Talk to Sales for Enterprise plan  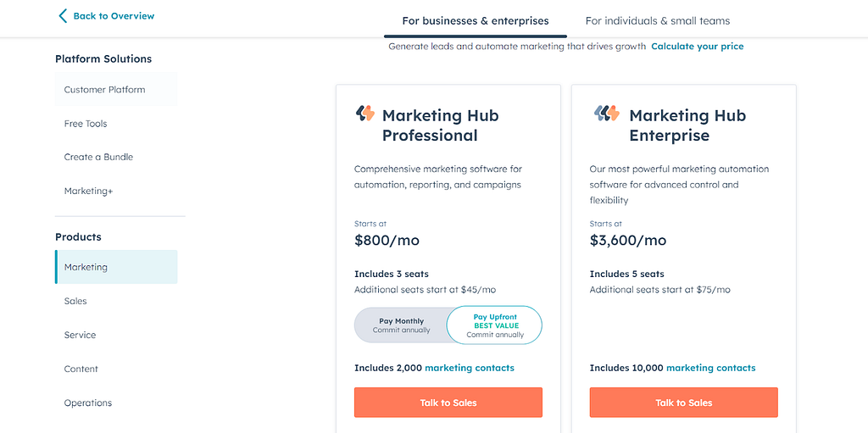click(684, 402)
